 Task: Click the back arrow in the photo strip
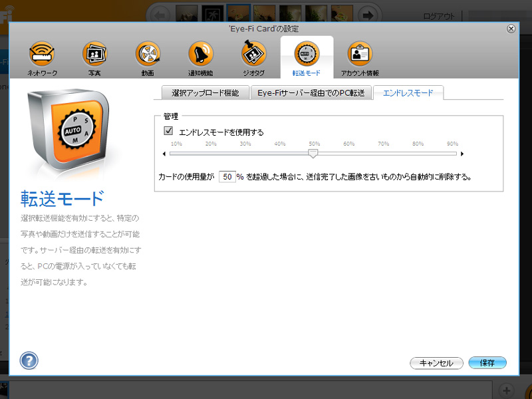click(x=160, y=14)
